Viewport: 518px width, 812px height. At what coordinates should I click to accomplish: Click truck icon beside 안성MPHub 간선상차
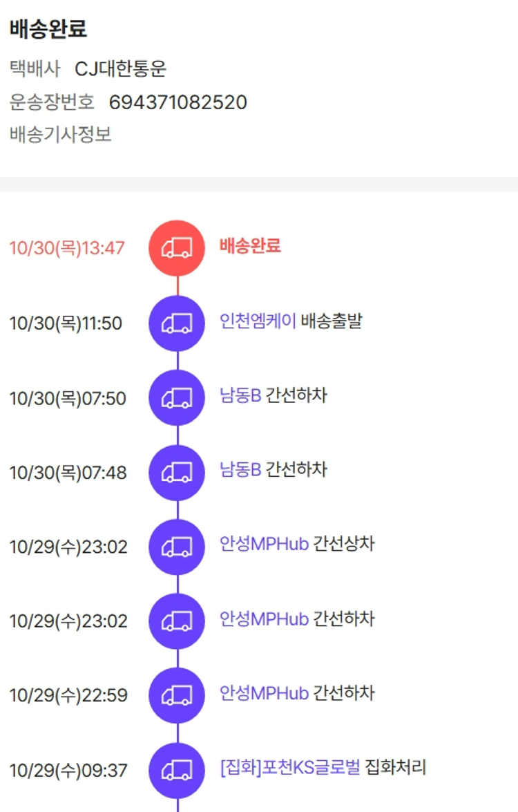(x=177, y=547)
